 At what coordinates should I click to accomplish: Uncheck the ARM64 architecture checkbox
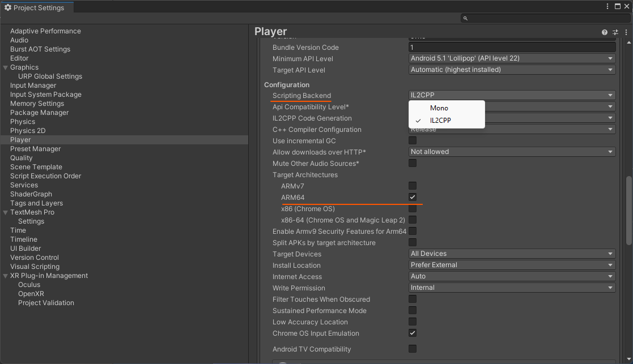click(412, 197)
